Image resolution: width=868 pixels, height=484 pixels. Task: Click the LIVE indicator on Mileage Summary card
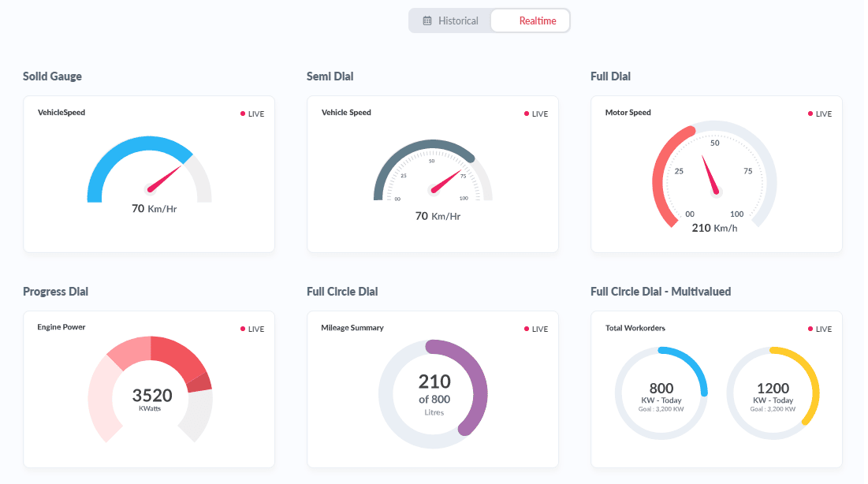(x=536, y=329)
